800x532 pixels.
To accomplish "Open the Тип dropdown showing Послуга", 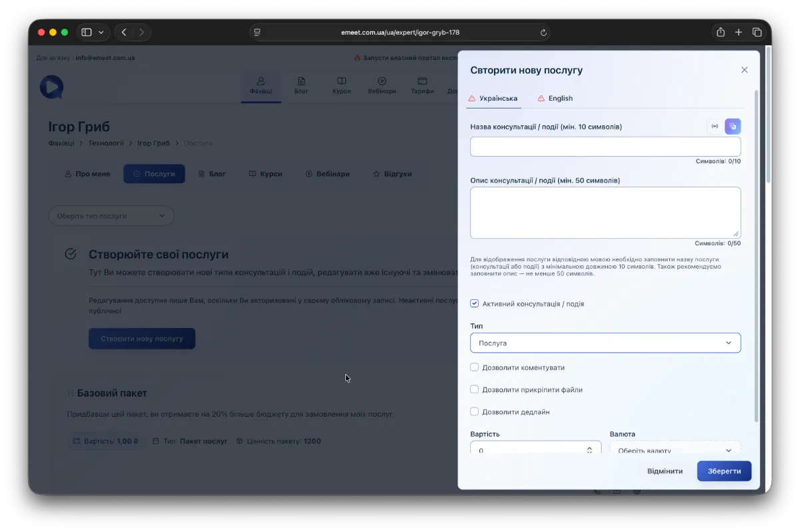I will tap(605, 343).
